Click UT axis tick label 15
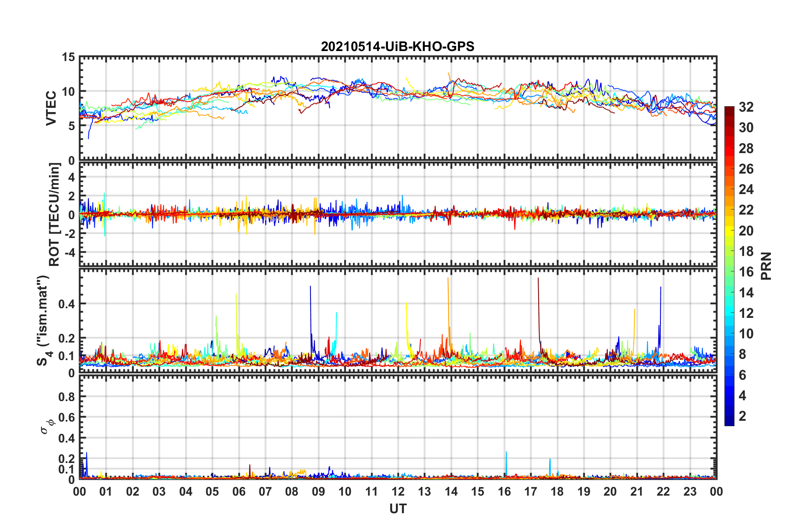Image resolution: width=796 pixels, height=532 pixels. coord(478,491)
